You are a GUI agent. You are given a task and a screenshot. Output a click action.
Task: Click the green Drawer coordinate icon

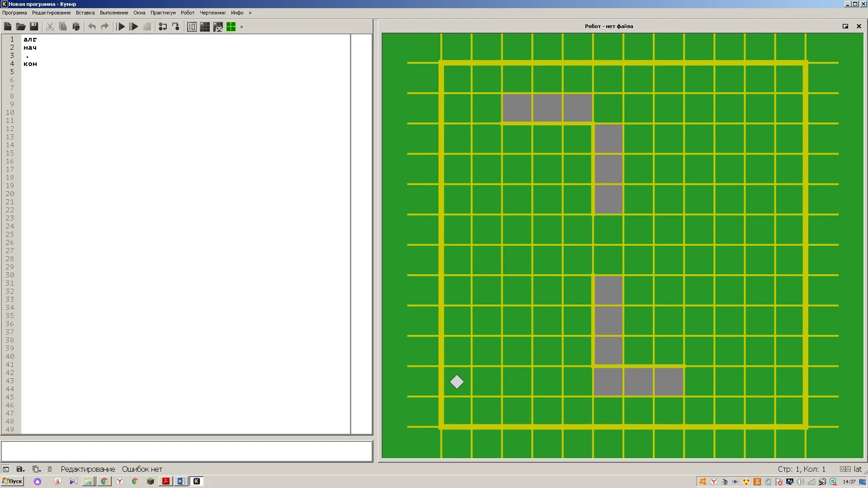[x=231, y=27]
